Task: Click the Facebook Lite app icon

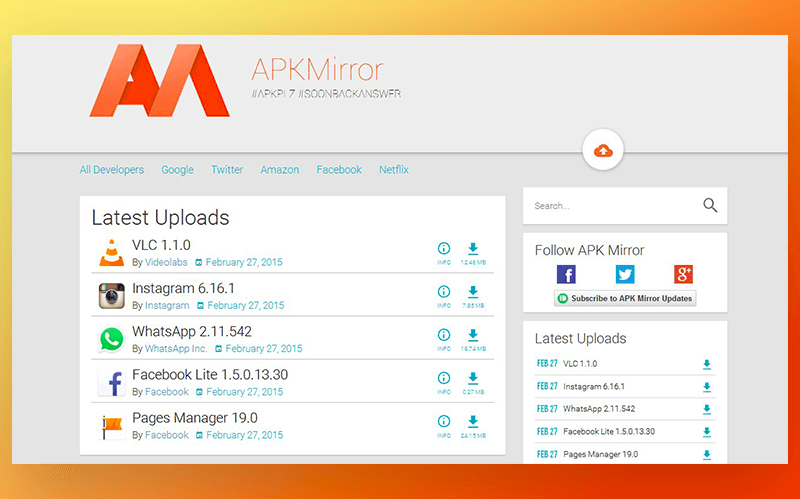Action: (111, 383)
